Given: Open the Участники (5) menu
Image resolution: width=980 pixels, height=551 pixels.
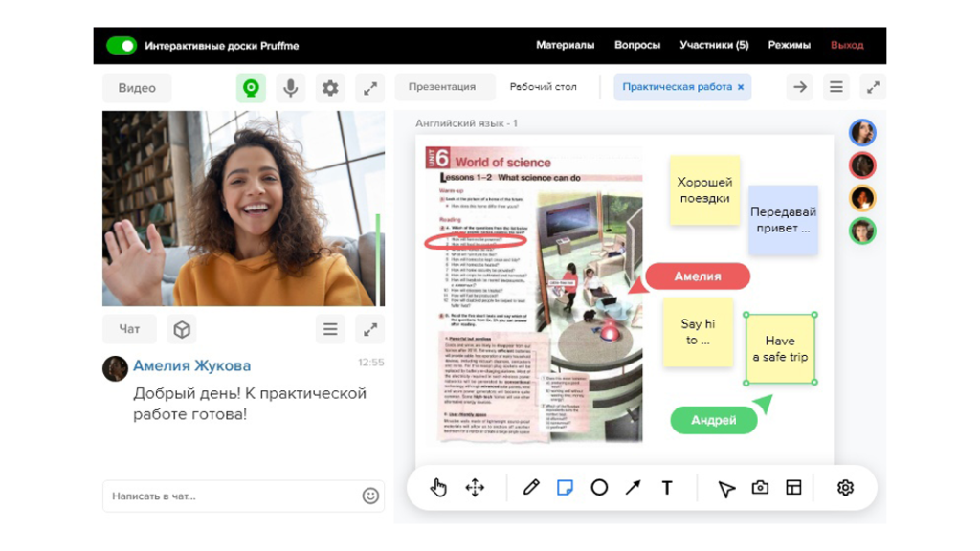Looking at the screenshot, I should tap(714, 45).
